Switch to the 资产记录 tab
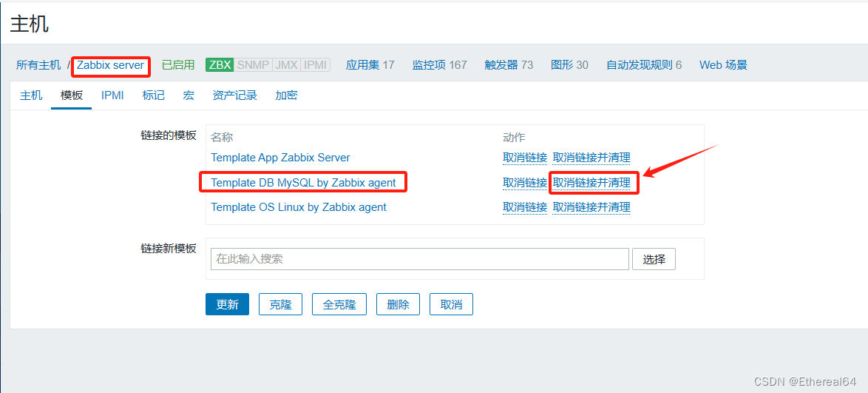This screenshot has width=868, height=393. pyautogui.click(x=234, y=95)
